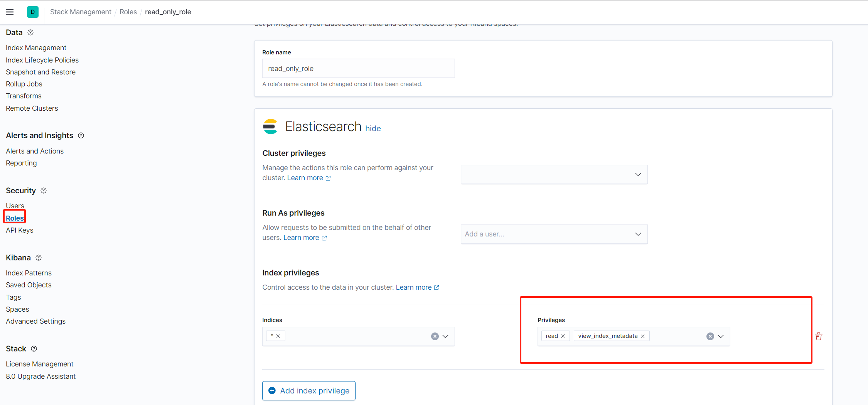Viewport: 868px width, 405px height.
Task: Click the Data section help icon
Action: pos(30,32)
